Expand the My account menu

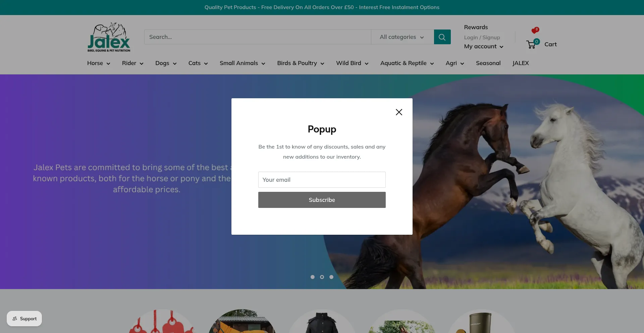point(484,46)
